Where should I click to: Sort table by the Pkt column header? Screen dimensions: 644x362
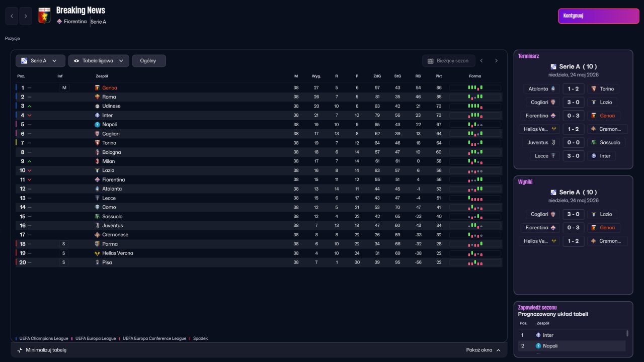439,76
